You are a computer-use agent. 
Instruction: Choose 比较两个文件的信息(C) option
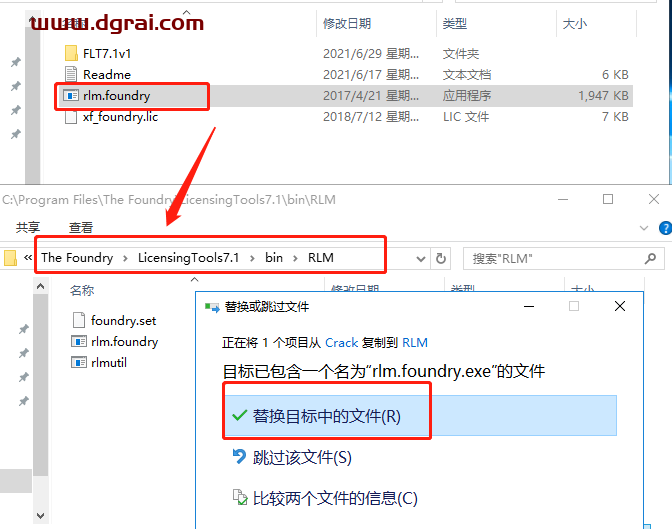(x=335, y=498)
